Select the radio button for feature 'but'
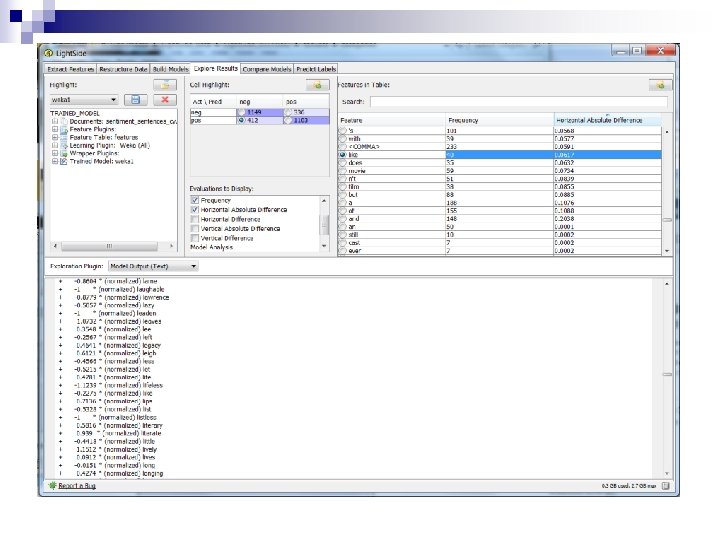Image resolution: width=720 pixels, height=540 pixels. click(343, 195)
